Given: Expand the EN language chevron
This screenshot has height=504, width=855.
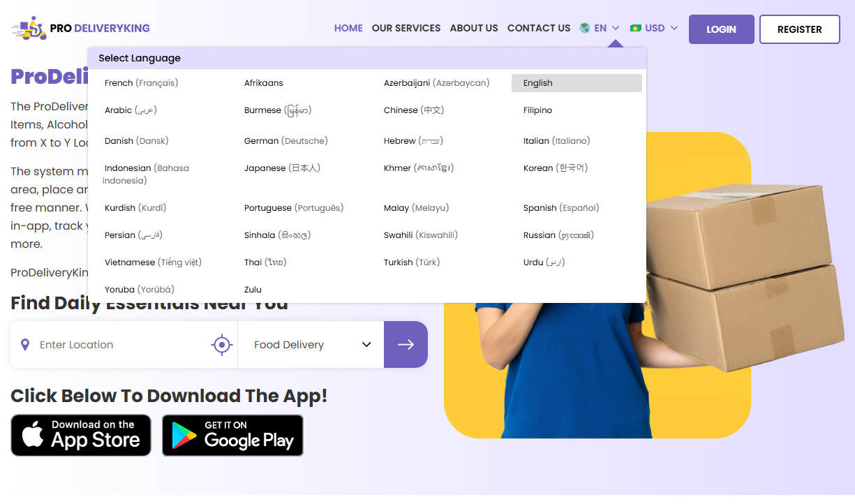Looking at the screenshot, I should [616, 28].
